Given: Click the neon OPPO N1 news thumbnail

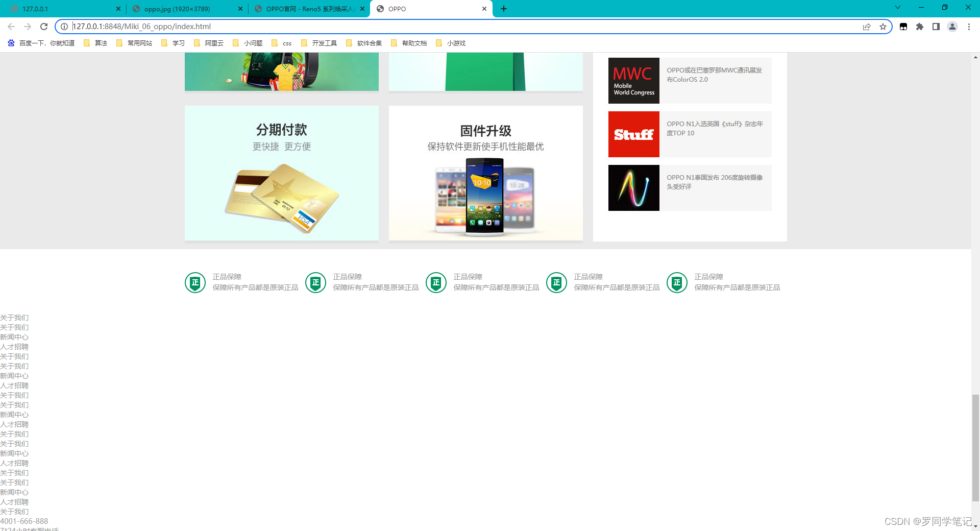Looking at the screenshot, I should point(633,188).
